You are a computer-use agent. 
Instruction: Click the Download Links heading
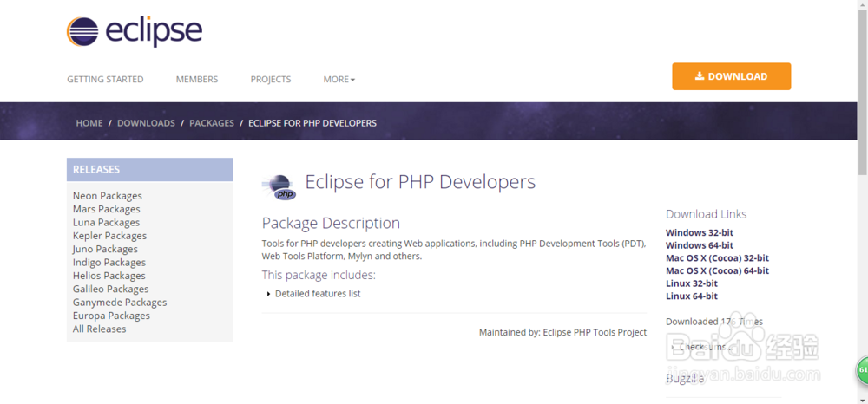pyautogui.click(x=707, y=214)
